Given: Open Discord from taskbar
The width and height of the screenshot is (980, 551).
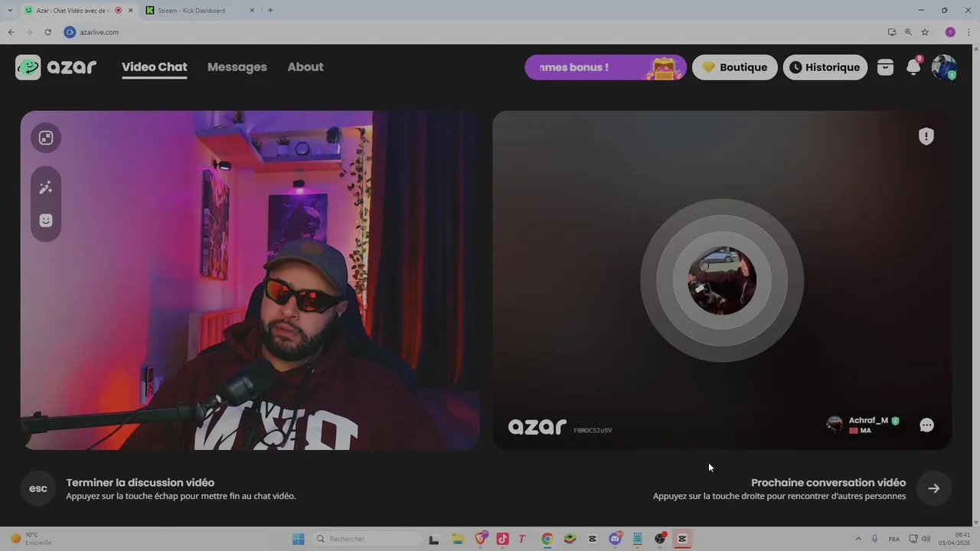Looking at the screenshot, I should (x=615, y=539).
